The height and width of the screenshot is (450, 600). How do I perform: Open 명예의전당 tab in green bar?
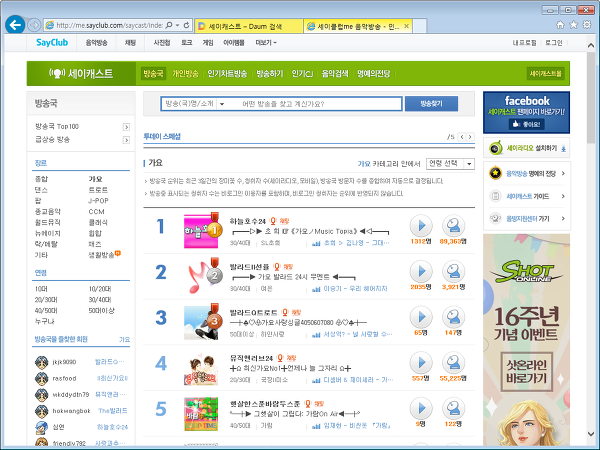point(373,73)
